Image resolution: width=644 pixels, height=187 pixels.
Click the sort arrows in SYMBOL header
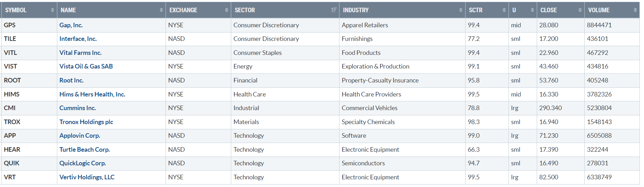point(52,10)
